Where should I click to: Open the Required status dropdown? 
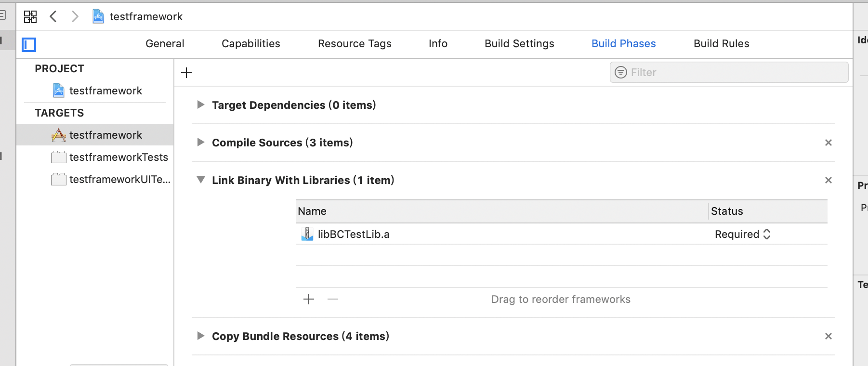(743, 234)
